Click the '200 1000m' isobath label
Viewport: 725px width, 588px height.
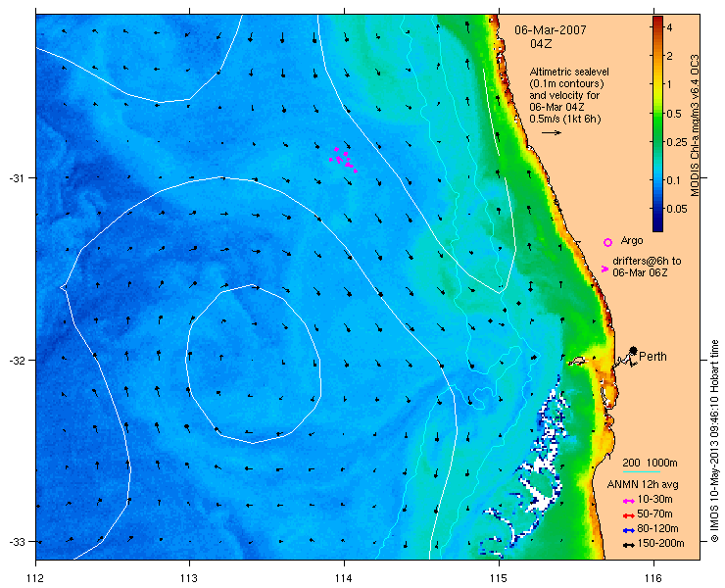pyautogui.click(x=650, y=464)
